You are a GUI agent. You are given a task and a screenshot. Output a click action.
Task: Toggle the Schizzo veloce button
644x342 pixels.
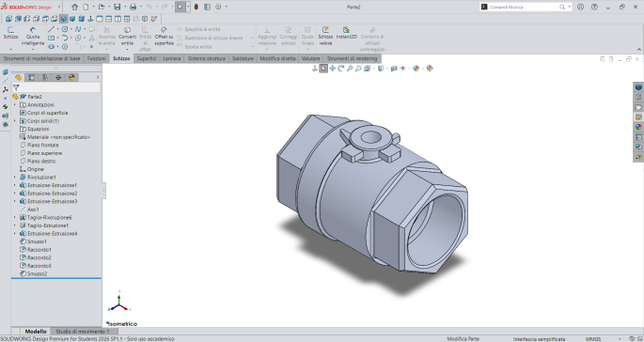(325, 36)
